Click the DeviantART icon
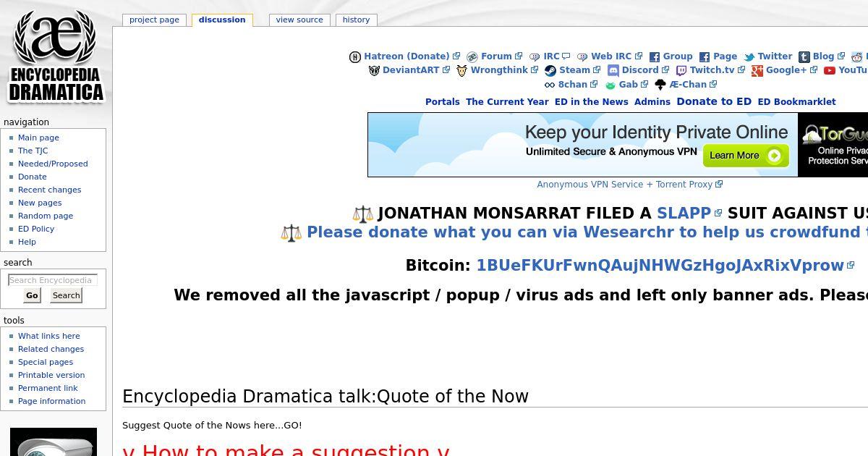Screen dimensions: 868x456 pyautogui.click(x=374, y=70)
